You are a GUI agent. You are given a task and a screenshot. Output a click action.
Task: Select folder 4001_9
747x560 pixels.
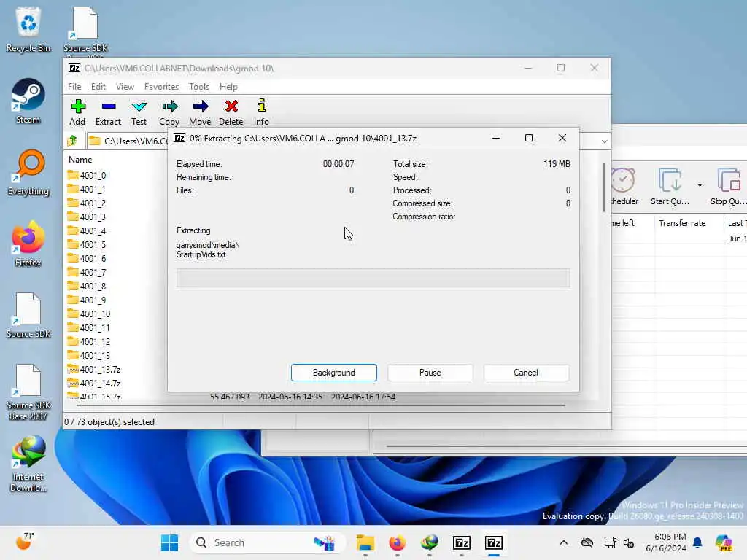coord(87,300)
